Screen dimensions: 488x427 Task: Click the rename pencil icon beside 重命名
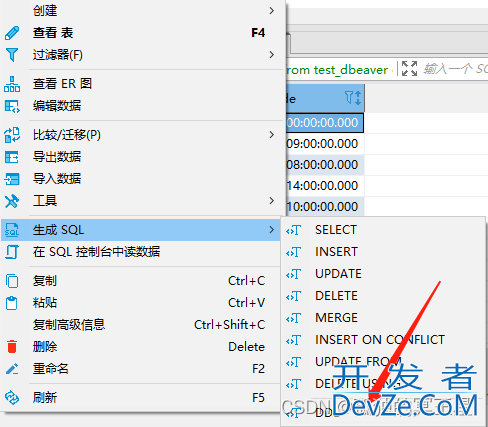click(12, 369)
